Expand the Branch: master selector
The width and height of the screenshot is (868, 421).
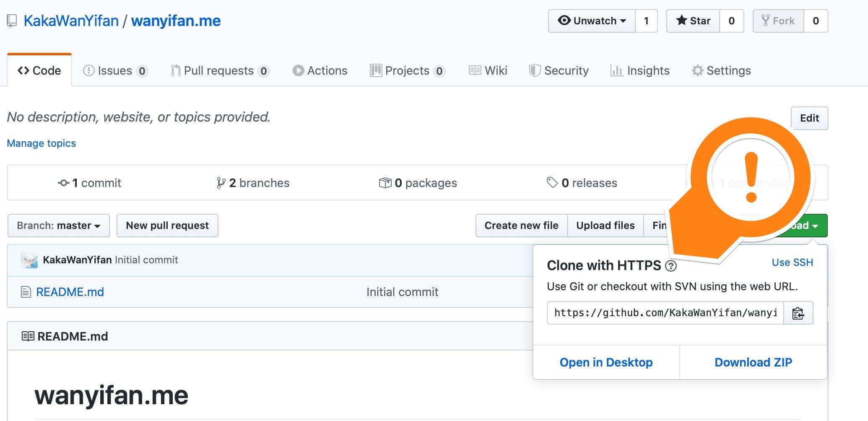[59, 226]
